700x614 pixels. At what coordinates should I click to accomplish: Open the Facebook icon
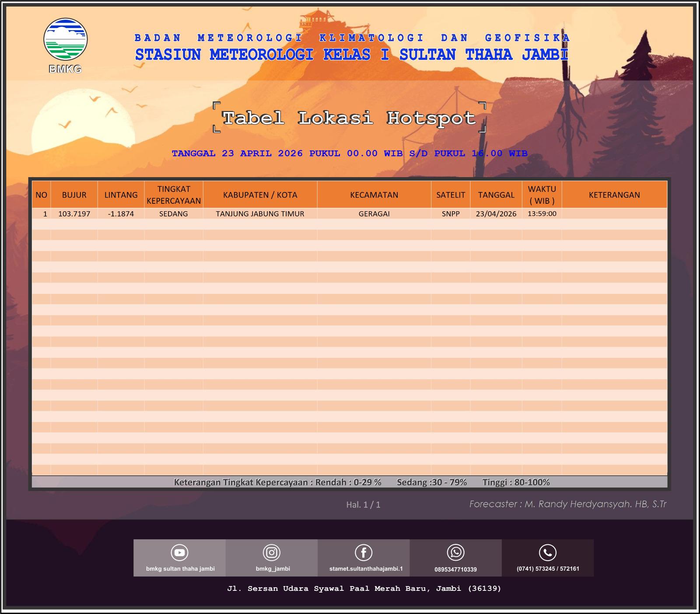[364, 552]
